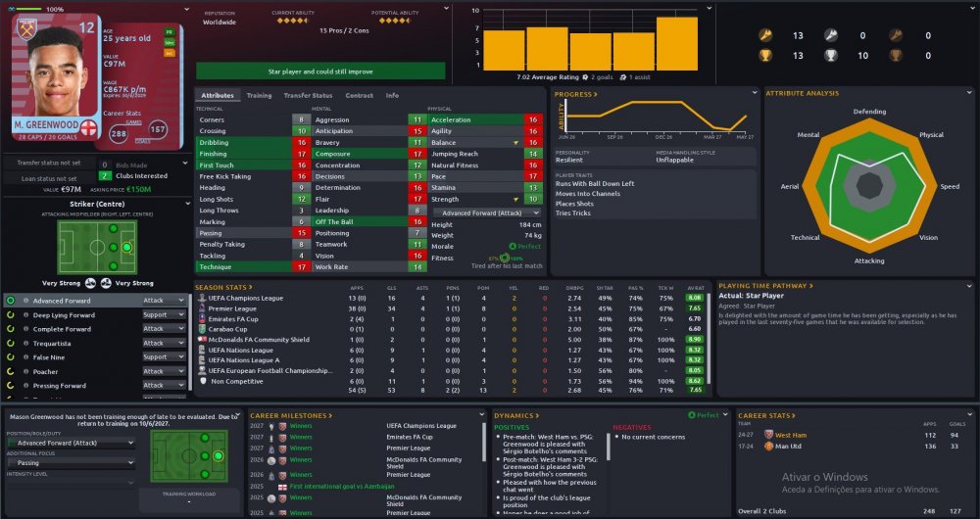This screenshot has height=519, width=980.
Task: Click the Premier League competition icon in Season Stats
Action: tap(202, 308)
